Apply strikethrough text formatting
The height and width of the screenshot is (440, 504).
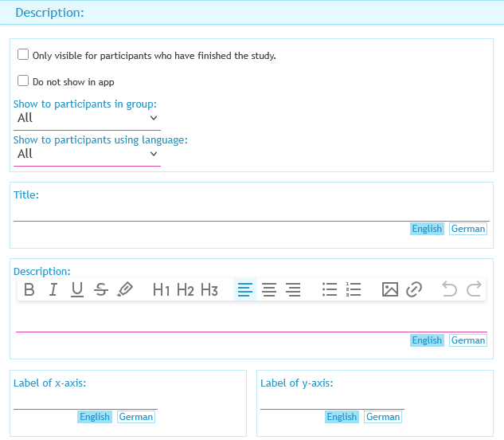coord(101,290)
